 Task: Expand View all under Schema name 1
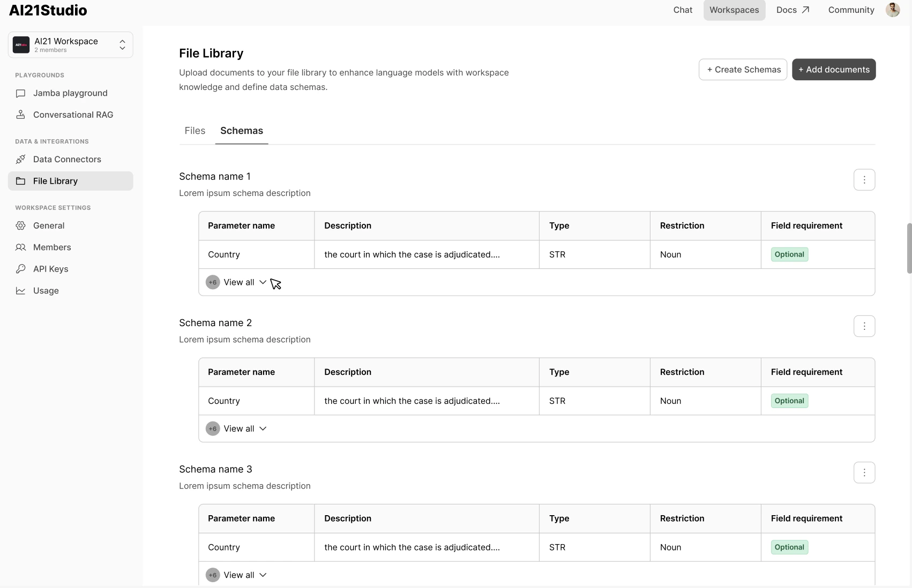point(239,282)
